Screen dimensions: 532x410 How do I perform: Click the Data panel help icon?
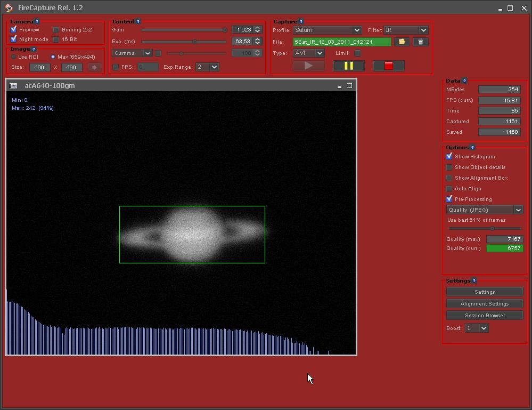[x=464, y=81]
